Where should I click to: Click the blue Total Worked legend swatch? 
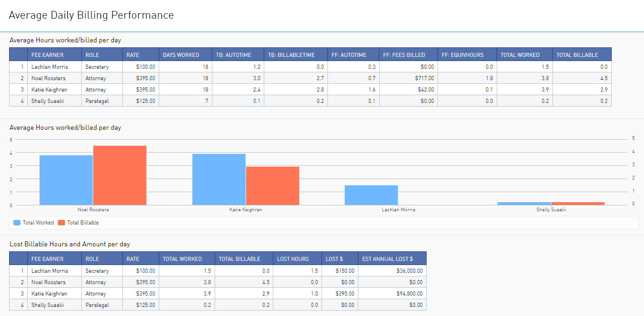coord(17,223)
